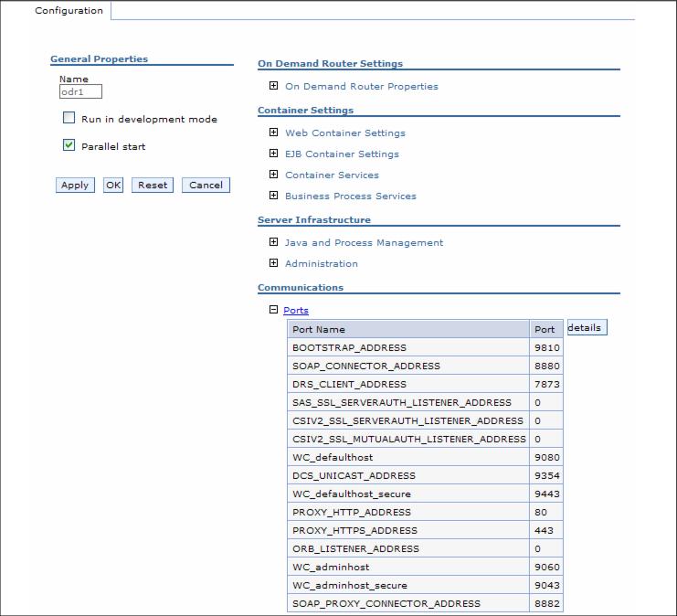Click the Cancel button
This screenshot has width=677, height=616.
click(x=206, y=186)
